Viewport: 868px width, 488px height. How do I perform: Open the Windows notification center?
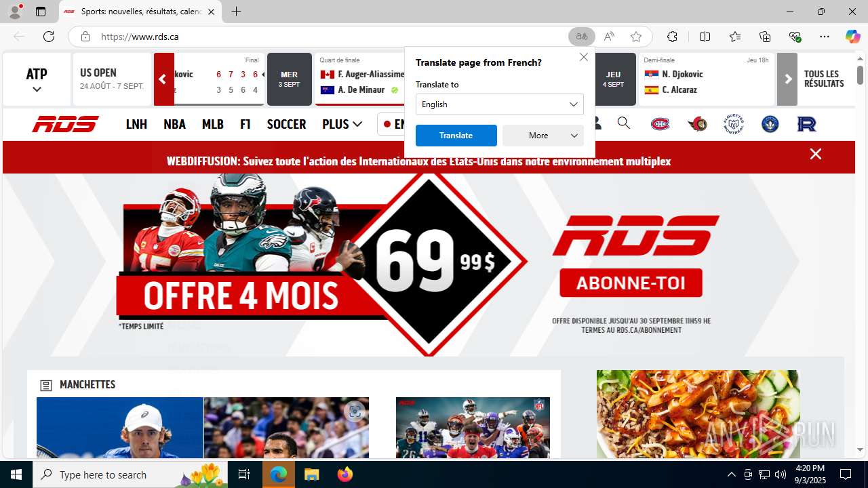point(846,474)
